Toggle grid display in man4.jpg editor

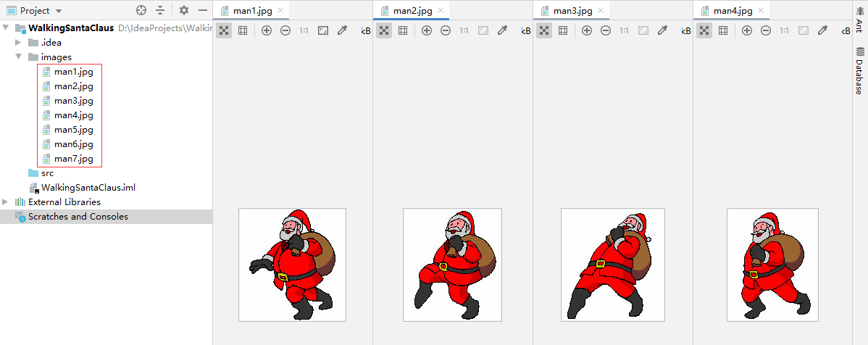click(x=722, y=30)
